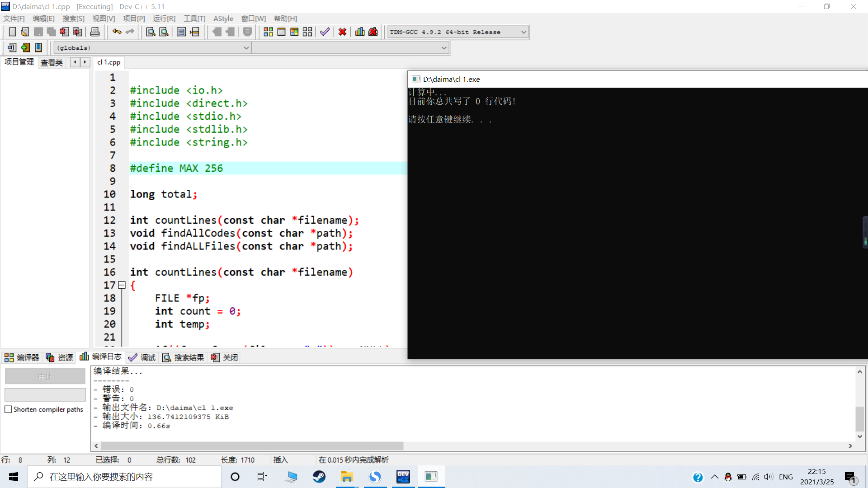868x488 pixels.
Task: Open the 运行[R] menu
Action: point(164,19)
